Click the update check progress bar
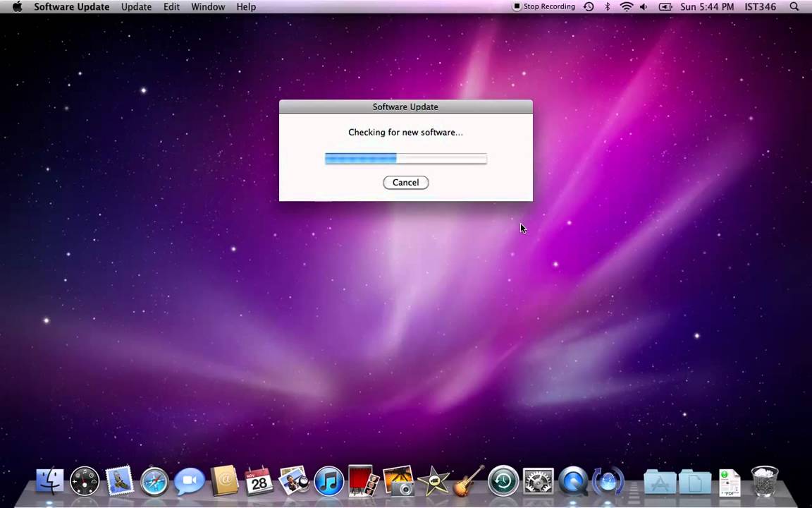Viewport: 812px width, 508px height. click(x=405, y=159)
